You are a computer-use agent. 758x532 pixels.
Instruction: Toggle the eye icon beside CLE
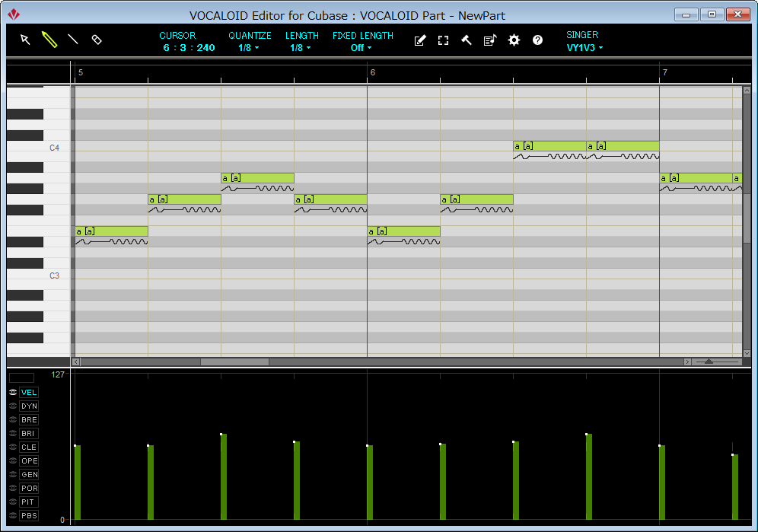(13, 447)
